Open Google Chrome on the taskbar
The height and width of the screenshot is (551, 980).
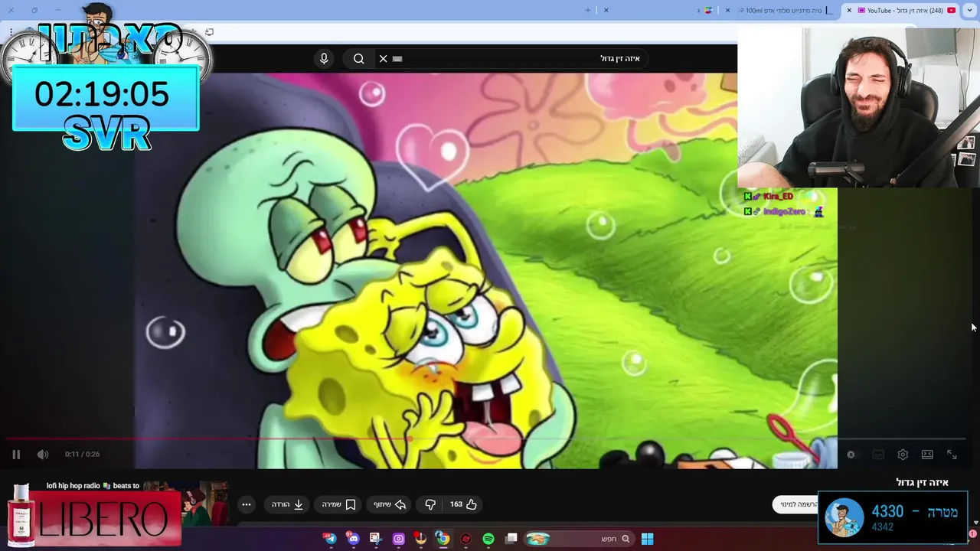[x=443, y=539]
